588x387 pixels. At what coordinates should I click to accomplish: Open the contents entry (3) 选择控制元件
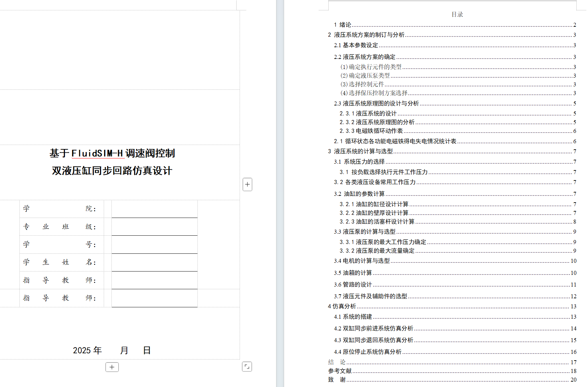coord(458,84)
